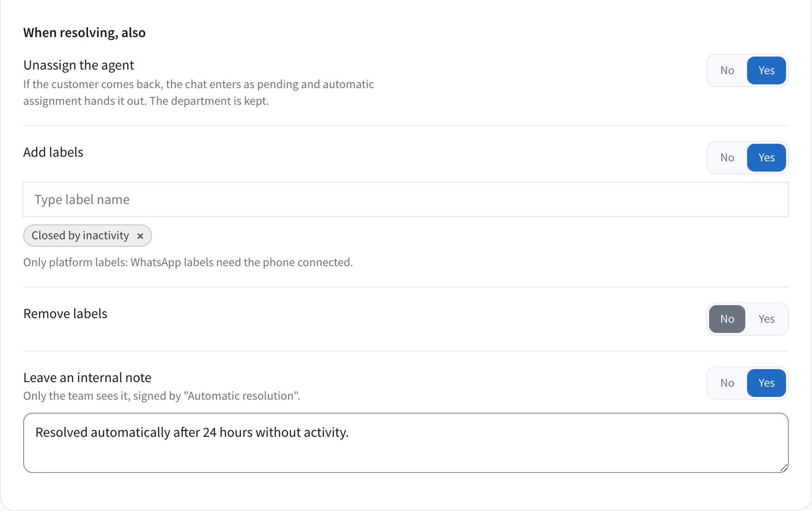
Task: Disable Add labels with No option
Action: coord(727,158)
